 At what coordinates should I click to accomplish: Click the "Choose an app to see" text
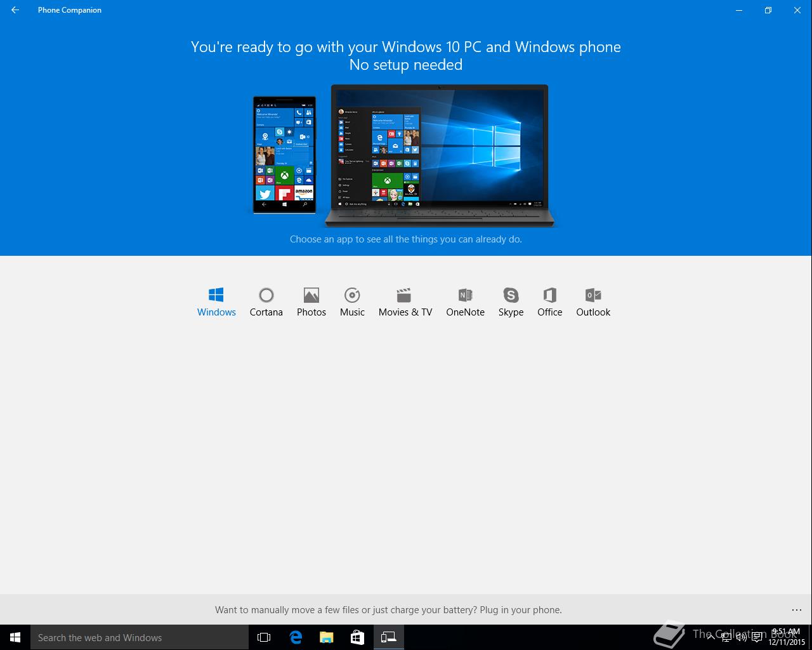coord(406,239)
